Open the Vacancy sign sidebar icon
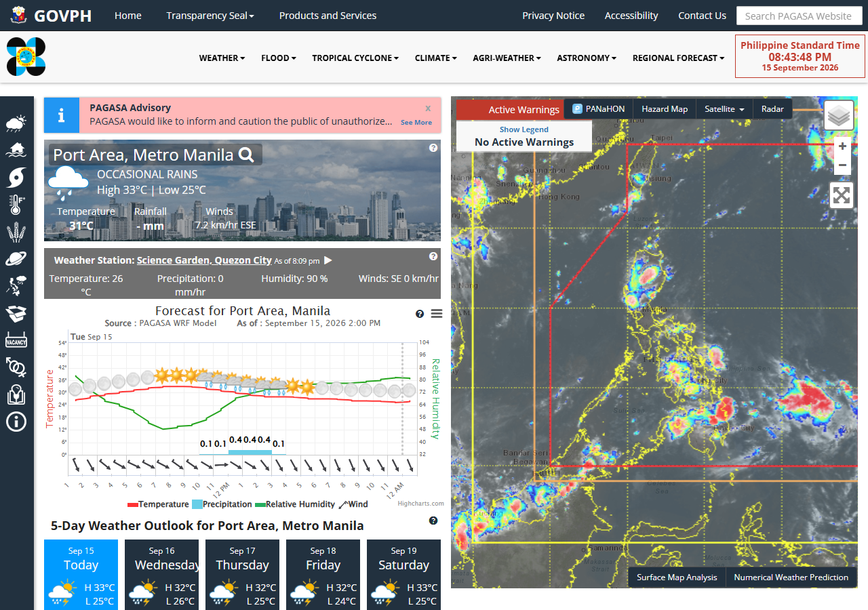The image size is (868, 610). (16, 341)
